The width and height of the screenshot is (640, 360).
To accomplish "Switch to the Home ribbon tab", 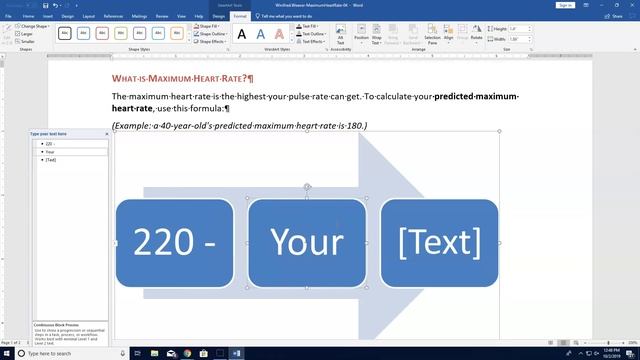I will (28, 16).
